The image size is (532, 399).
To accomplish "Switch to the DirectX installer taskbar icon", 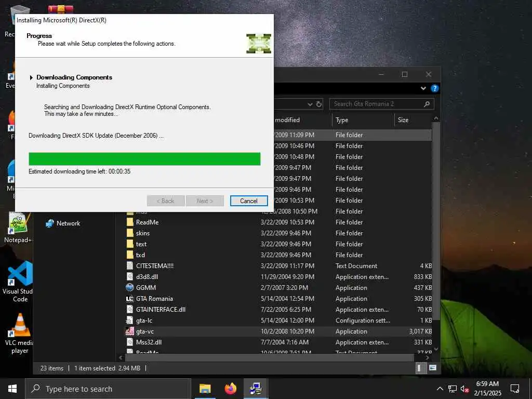I will [256, 389].
